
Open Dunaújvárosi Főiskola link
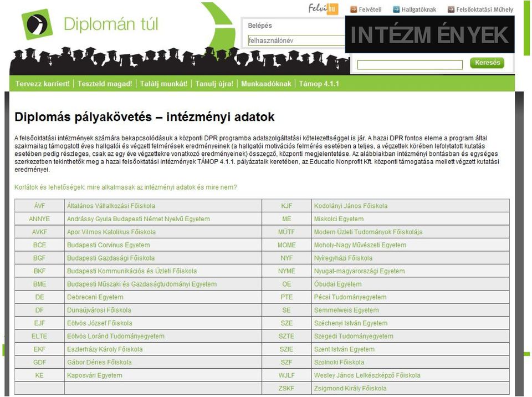(99, 310)
